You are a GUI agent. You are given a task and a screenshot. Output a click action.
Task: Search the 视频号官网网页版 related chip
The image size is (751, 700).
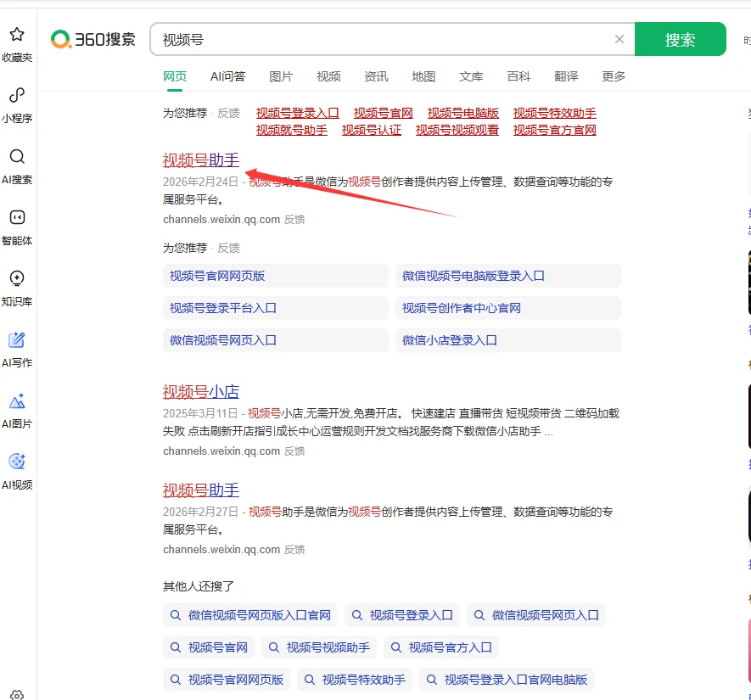[x=227, y=680]
